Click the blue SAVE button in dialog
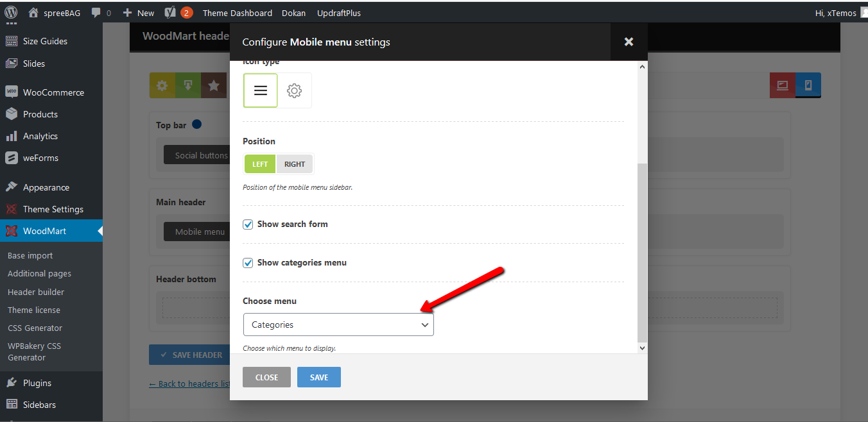Viewport: 868px width, 422px height. (319, 377)
